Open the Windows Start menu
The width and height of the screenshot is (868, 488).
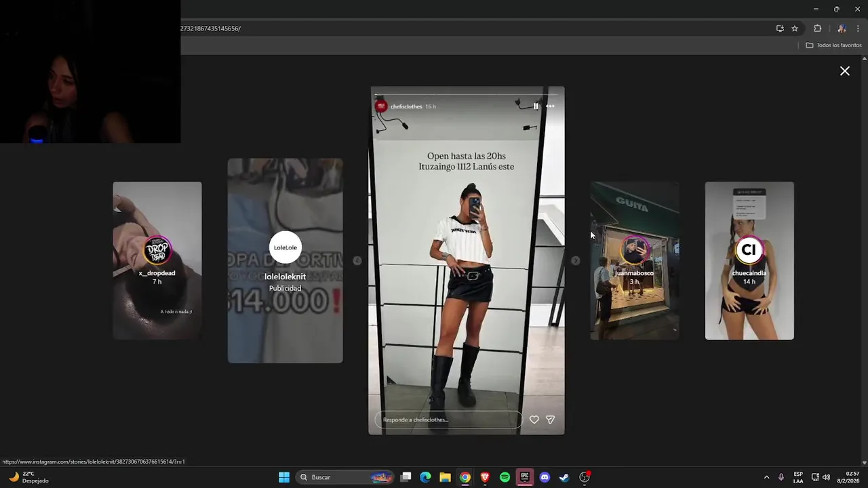(x=284, y=477)
